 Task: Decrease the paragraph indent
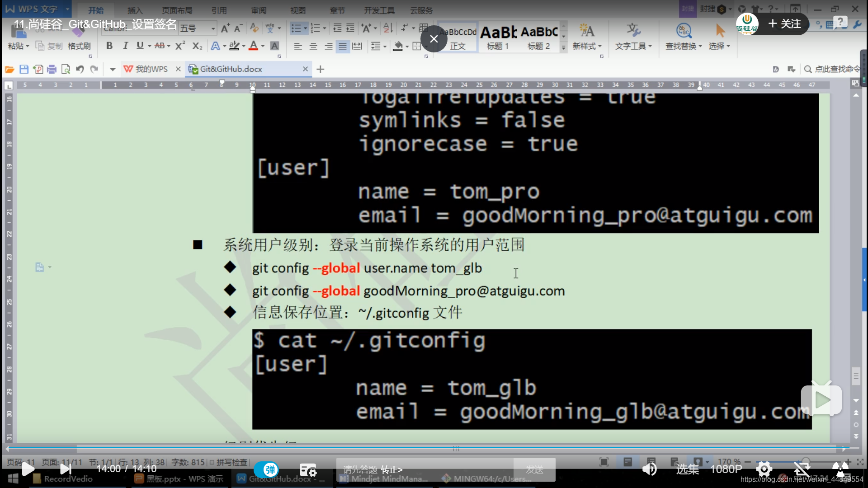(x=337, y=28)
